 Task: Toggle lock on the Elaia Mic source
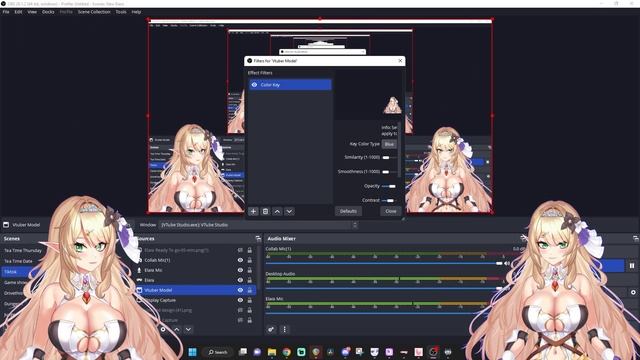[x=249, y=270]
